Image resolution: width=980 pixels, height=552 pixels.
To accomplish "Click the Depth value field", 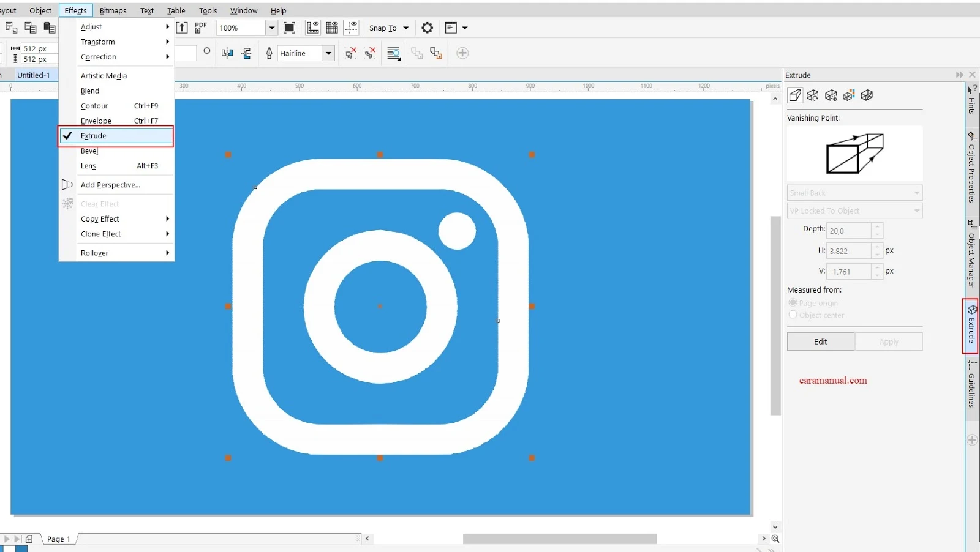I will tap(849, 231).
